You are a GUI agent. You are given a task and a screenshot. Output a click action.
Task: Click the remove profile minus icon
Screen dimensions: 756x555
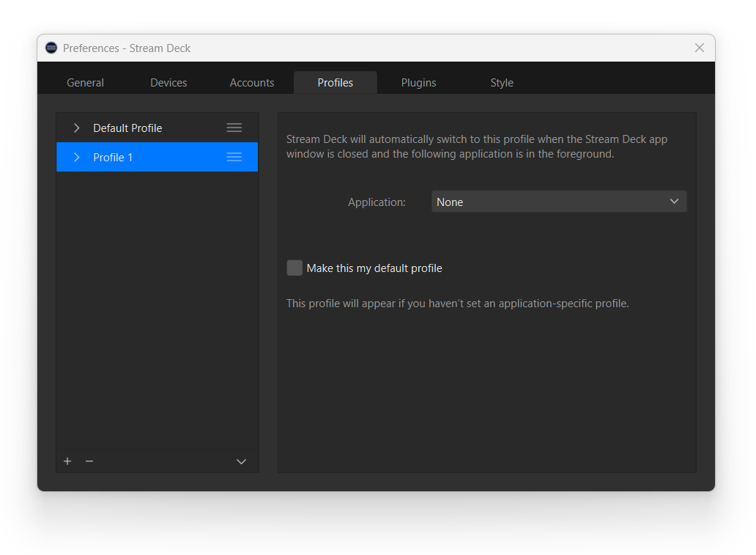click(x=89, y=461)
